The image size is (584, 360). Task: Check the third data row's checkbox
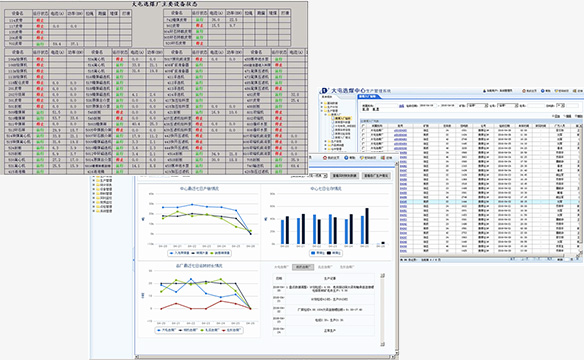click(x=364, y=139)
